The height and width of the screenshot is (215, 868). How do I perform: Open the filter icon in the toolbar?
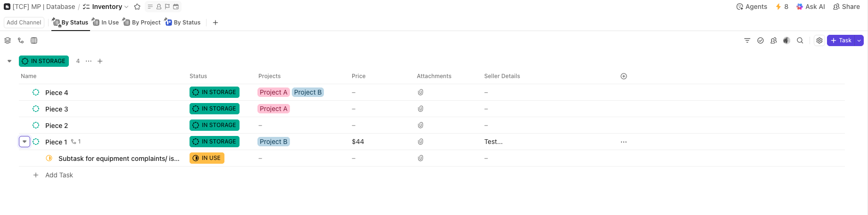(747, 40)
